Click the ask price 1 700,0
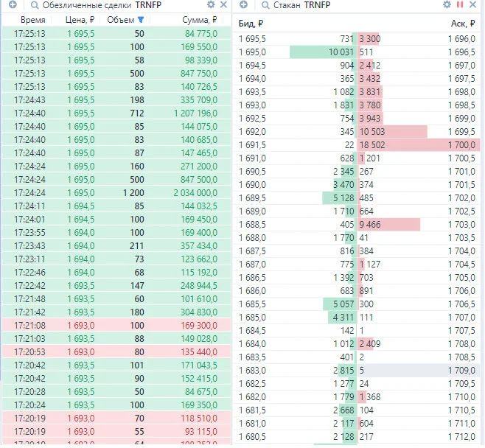This screenshot has height=448, width=485. [461, 145]
